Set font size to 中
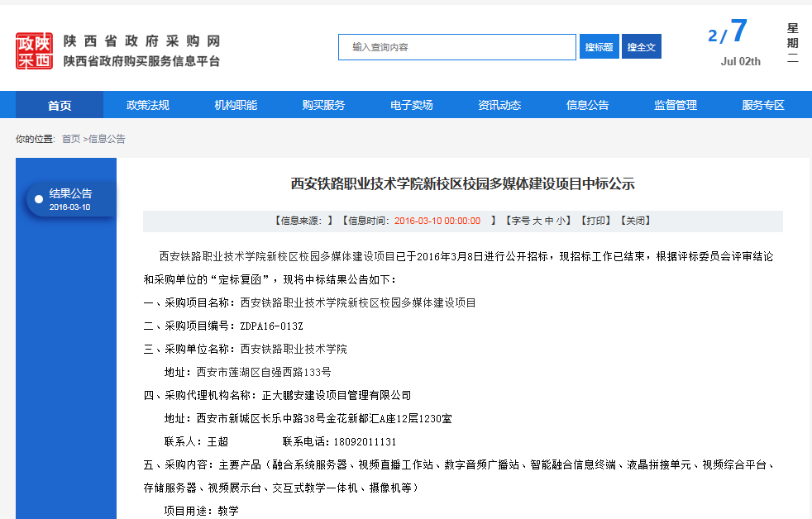The width and height of the screenshot is (812, 519). click(x=548, y=221)
